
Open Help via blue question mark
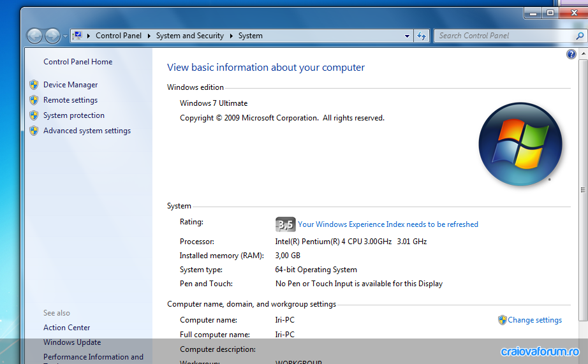click(x=571, y=54)
